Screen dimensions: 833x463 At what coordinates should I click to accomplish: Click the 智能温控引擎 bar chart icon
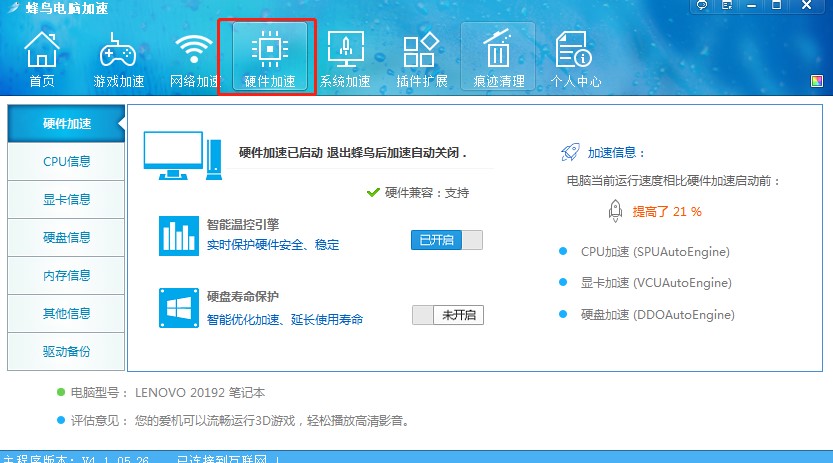tap(178, 236)
